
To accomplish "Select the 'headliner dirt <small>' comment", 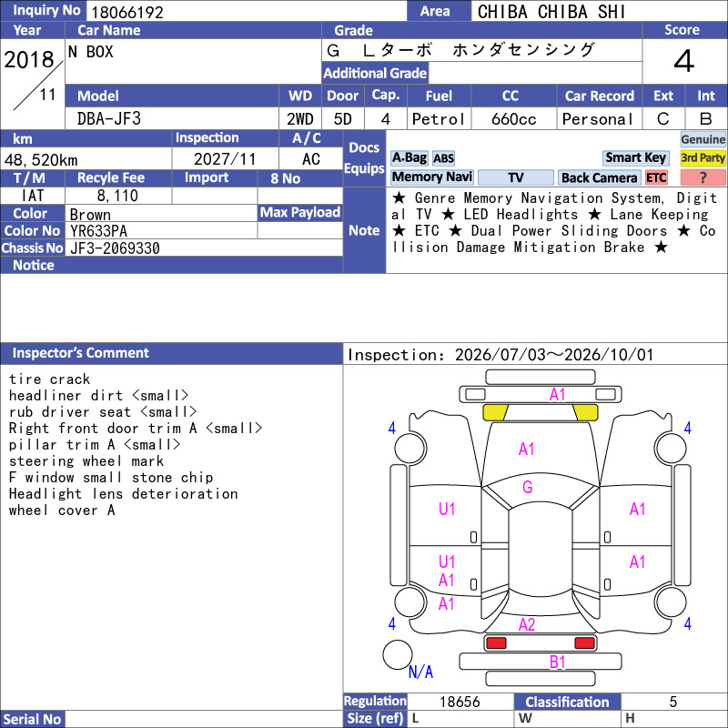I will (98, 396).
